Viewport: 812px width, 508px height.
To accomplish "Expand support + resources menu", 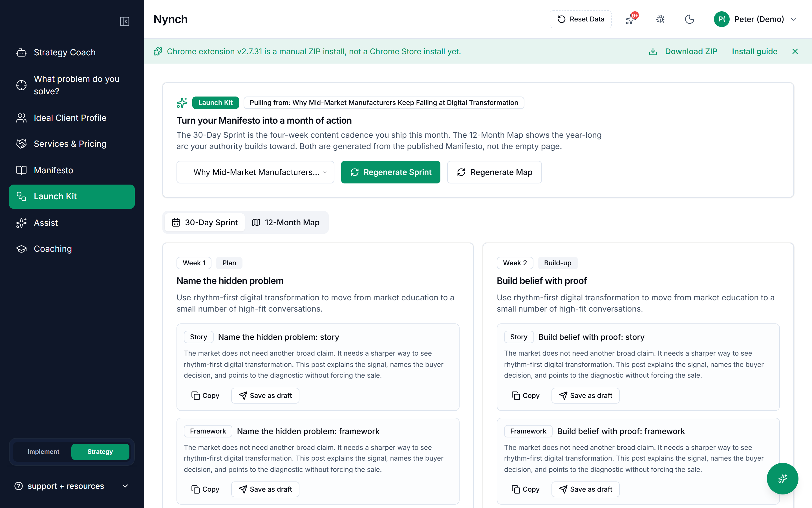I will (72, 486).
